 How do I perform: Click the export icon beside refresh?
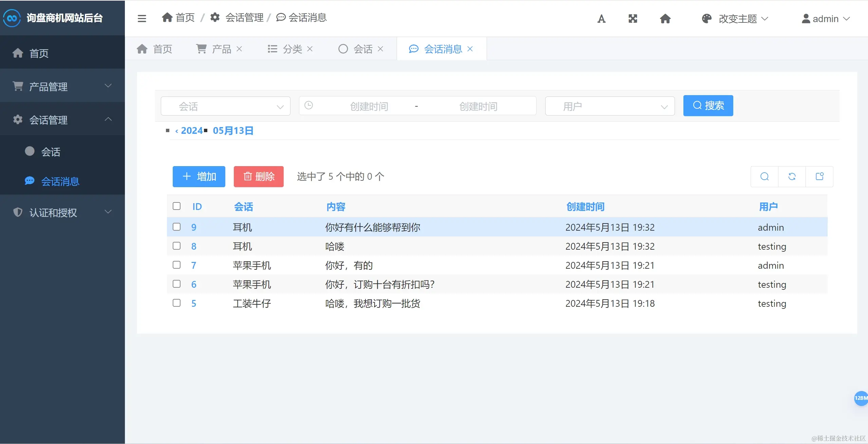819,176
